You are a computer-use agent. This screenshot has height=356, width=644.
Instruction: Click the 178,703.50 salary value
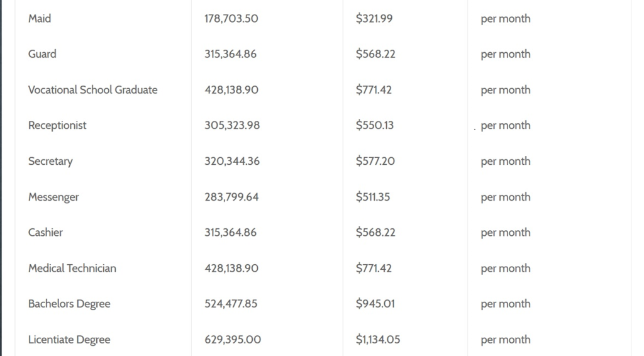pyautogui.click(x=231, y=18)
